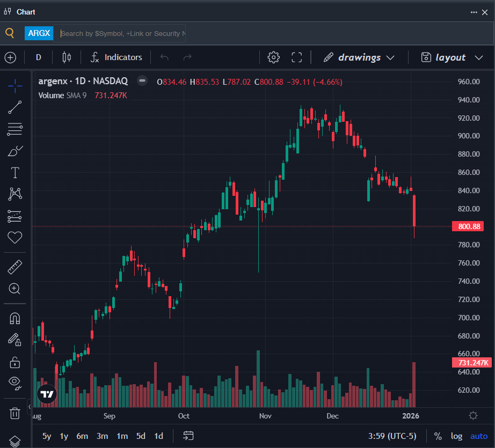Enable fullscreen mode for the chart
The image size is (495, 448).
click(x=297, y=57)
